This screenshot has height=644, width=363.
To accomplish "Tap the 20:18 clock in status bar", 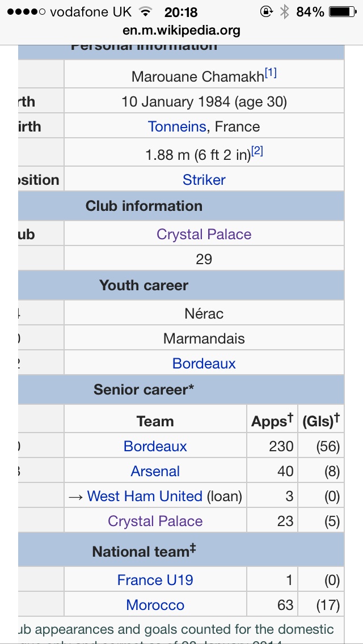I will [x=181, y=12].
